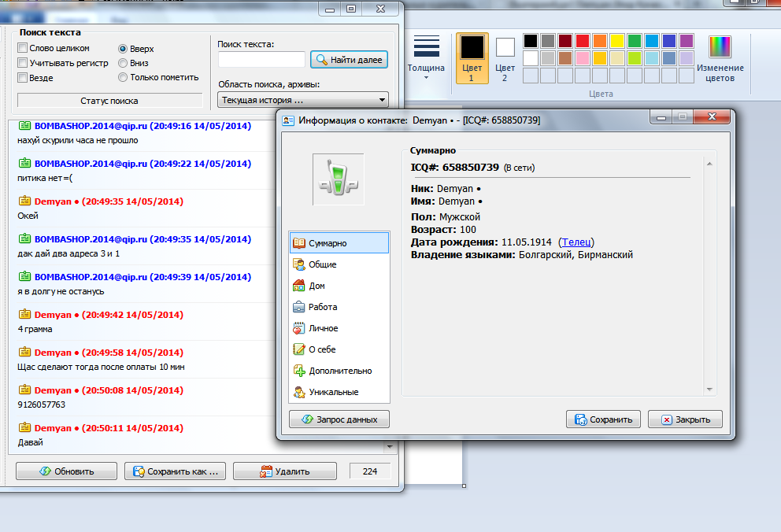Viewport: 781px width, 532px height.
Task: Click the message icon at 20:49:16 BOMBASHOP entry
Action: coord(24,125)
